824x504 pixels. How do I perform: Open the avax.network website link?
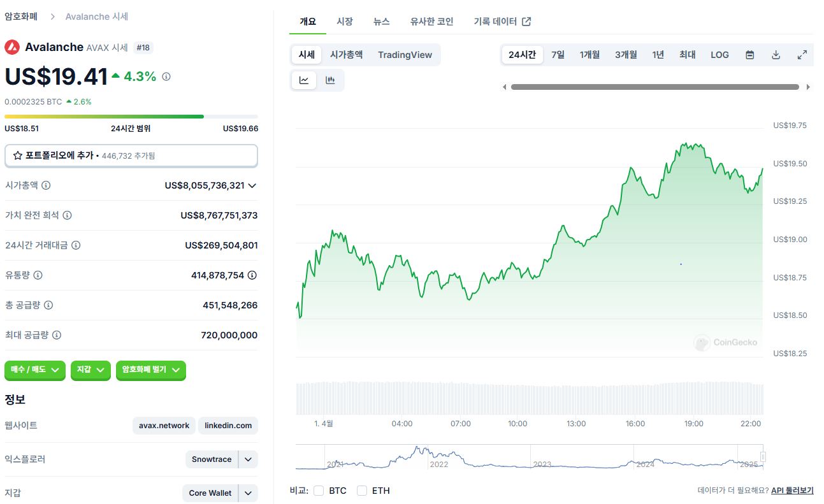pos(164,426)
